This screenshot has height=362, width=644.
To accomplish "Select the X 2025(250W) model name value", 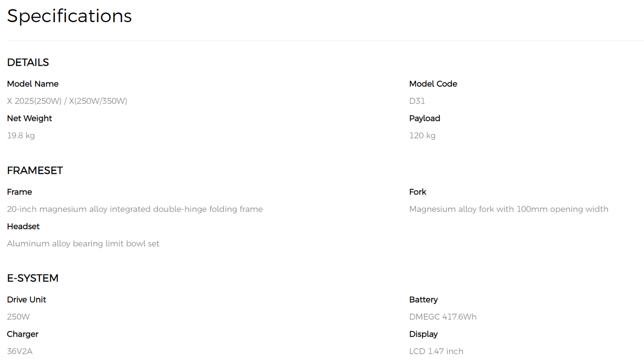I will click(x=67, y=101).
